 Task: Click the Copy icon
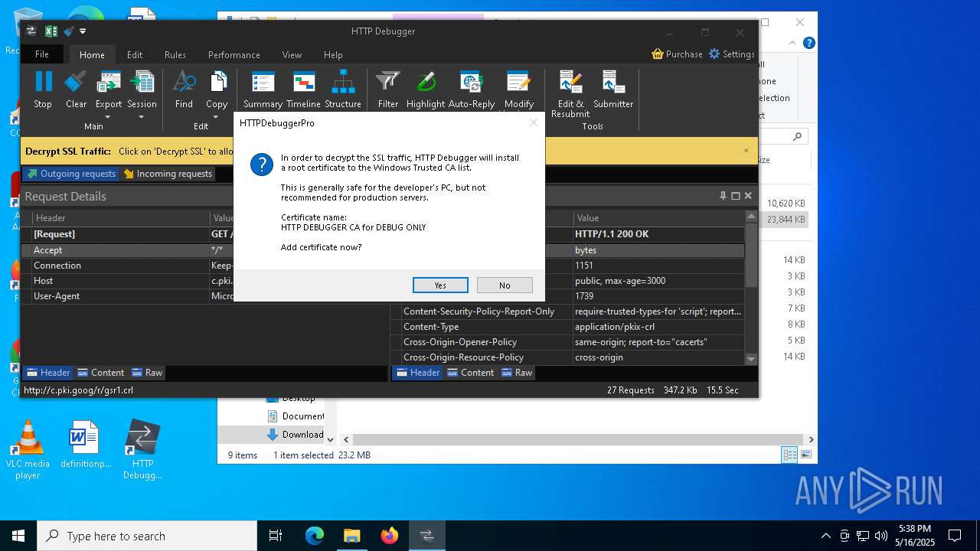[x=217, y=82]
